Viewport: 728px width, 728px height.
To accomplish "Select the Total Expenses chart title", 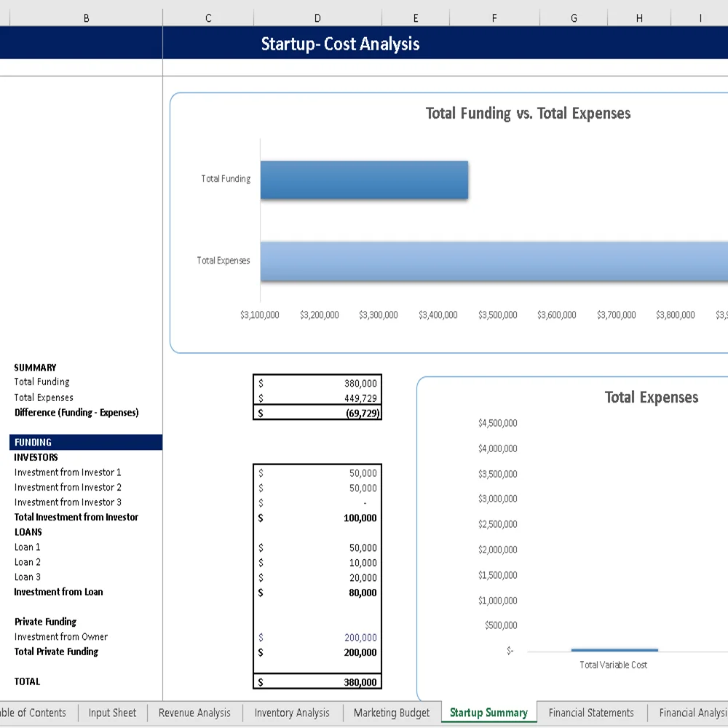I will click(x=651, y=397).
